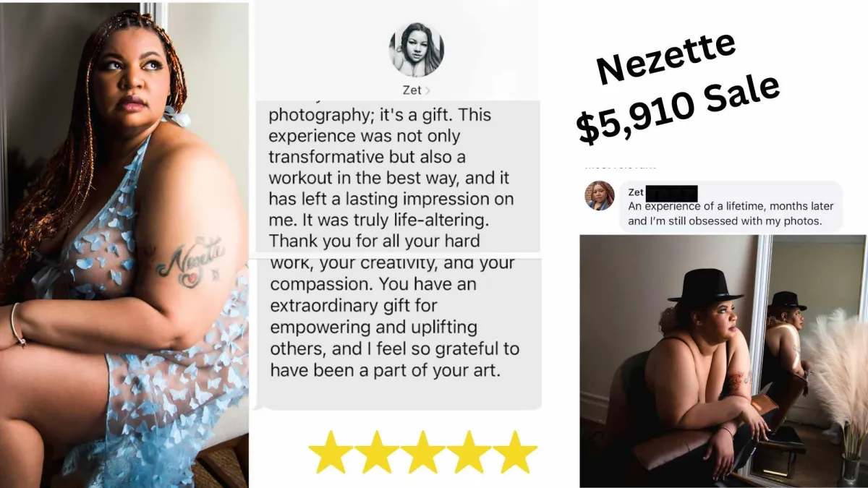
Task: Choose the middle yellow rating star
Action: [x=422, y=452]
